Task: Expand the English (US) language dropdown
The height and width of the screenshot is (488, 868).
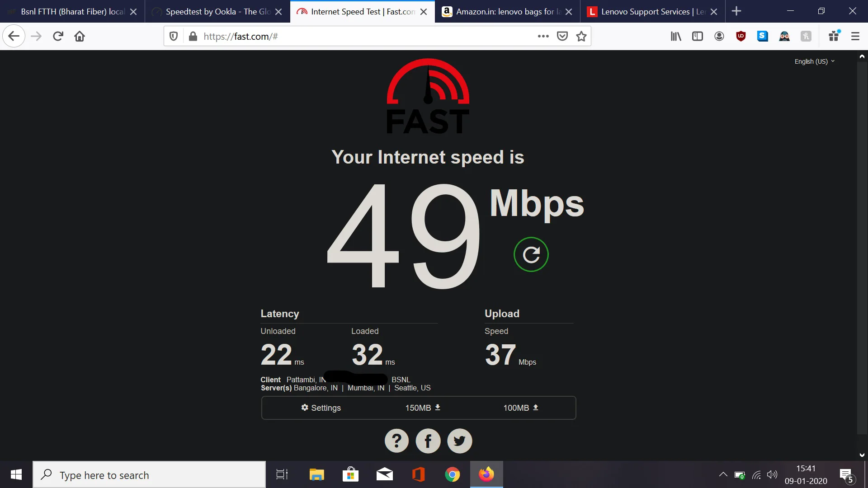Action: pos(815,61)
